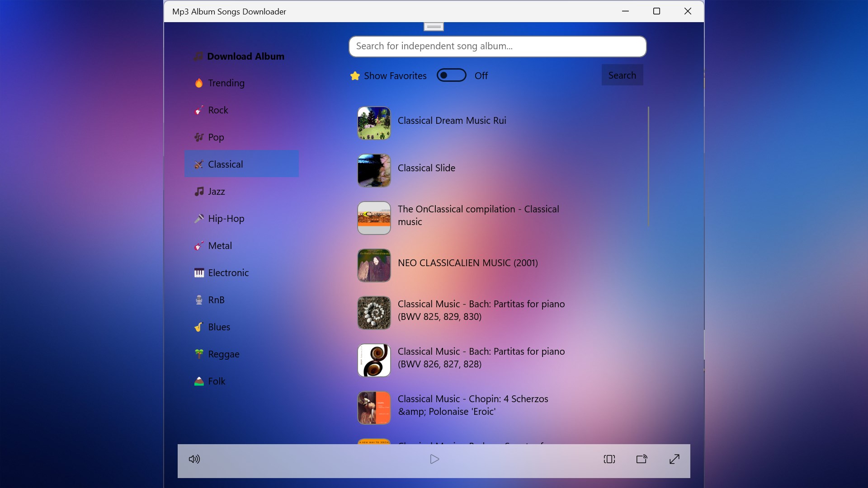This screenshot has width=868, height=488.
Task: Click the volume speaker icon in playback bar
Action: (194, 459)
